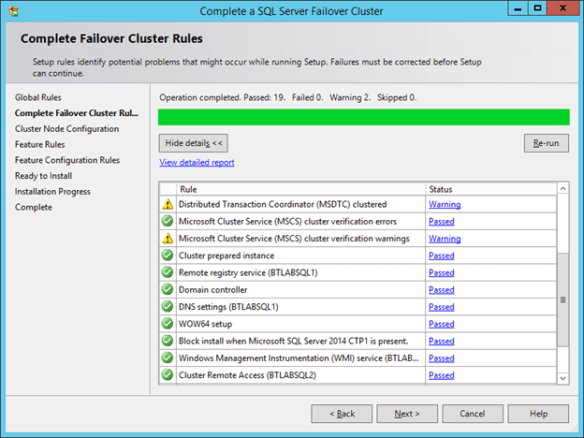584x438 pixels.
Task: Click the scroll up arrow of the rules list
Action: [563, 189]
